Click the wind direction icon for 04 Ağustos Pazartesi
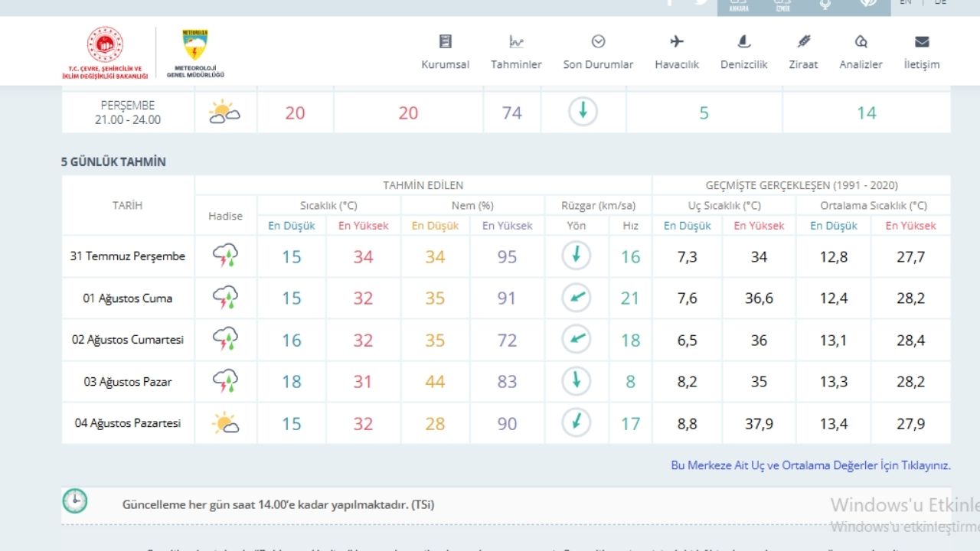 576,422
